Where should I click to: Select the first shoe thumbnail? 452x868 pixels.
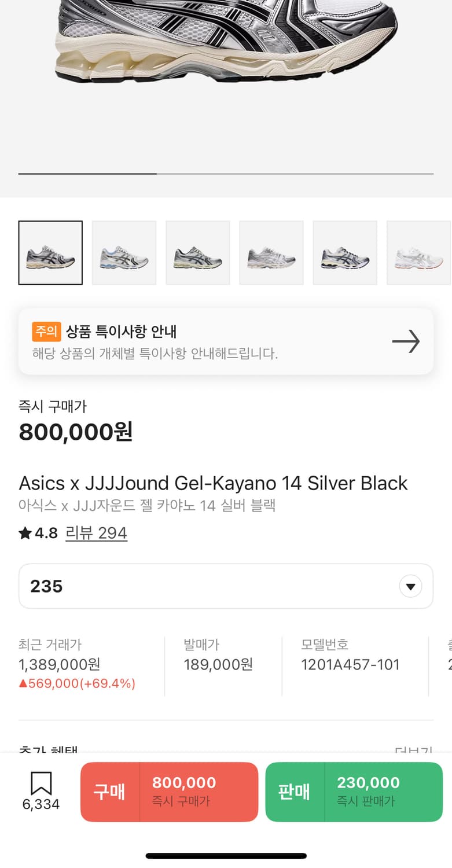click(50, 253)
